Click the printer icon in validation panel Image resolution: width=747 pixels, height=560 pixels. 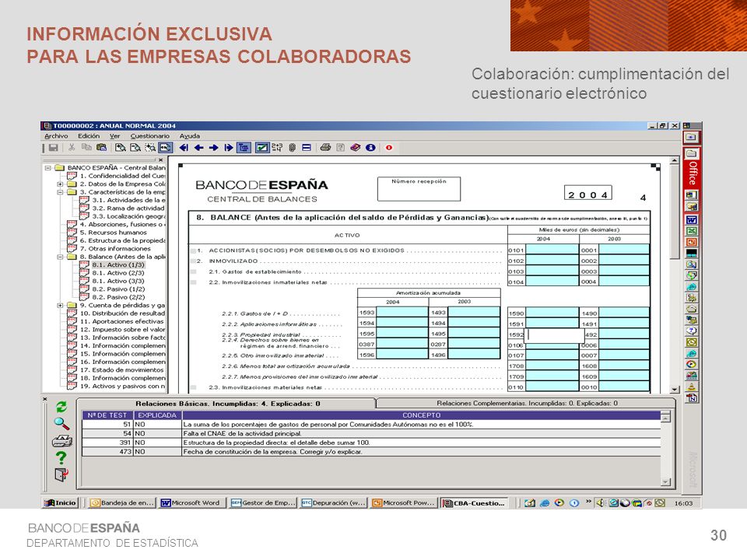coord(62,440)
